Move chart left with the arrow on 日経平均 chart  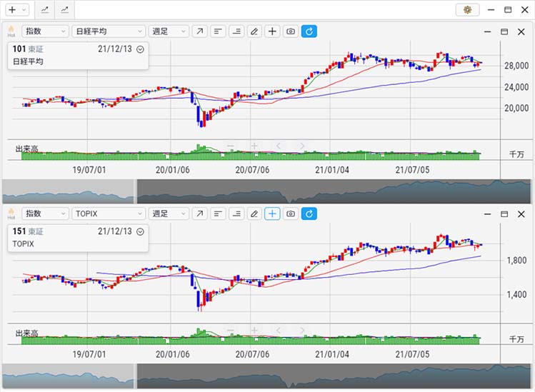point(278,146)
